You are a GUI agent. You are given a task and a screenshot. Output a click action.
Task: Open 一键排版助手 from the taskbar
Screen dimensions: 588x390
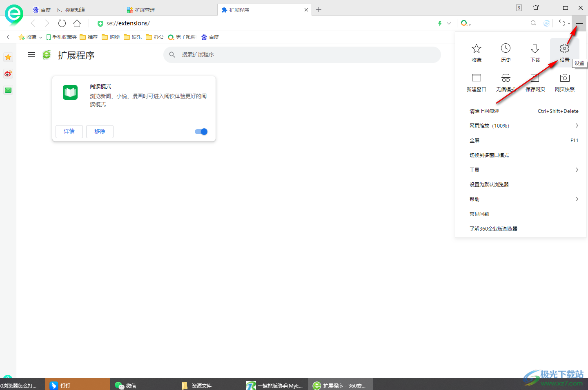click(x=275, y=386)
